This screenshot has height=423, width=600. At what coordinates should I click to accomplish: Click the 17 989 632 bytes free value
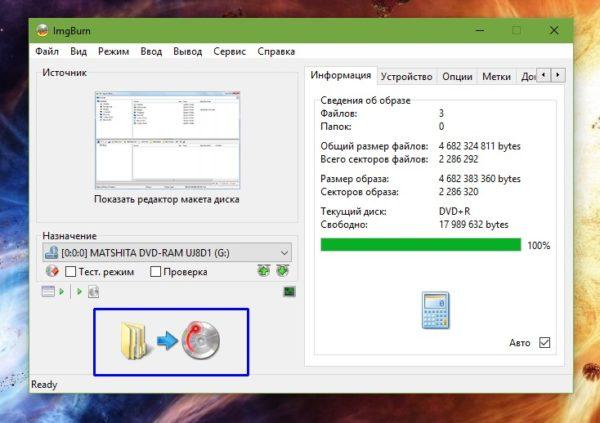coord(474,224)
